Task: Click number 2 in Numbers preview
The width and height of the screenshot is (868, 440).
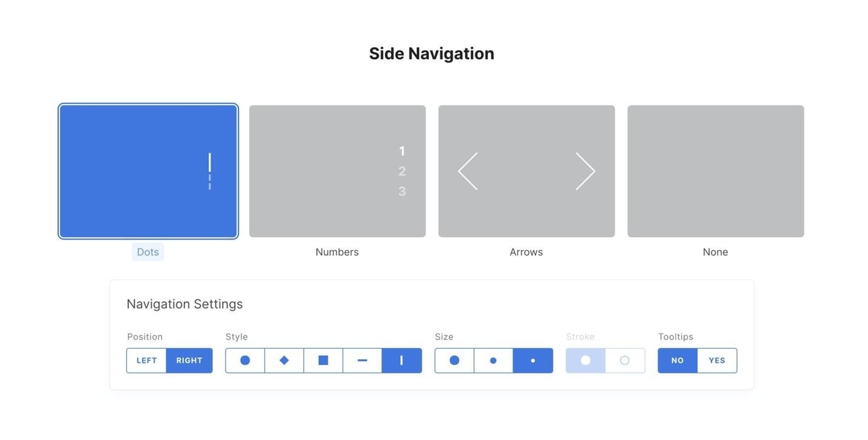Action: 402,171
